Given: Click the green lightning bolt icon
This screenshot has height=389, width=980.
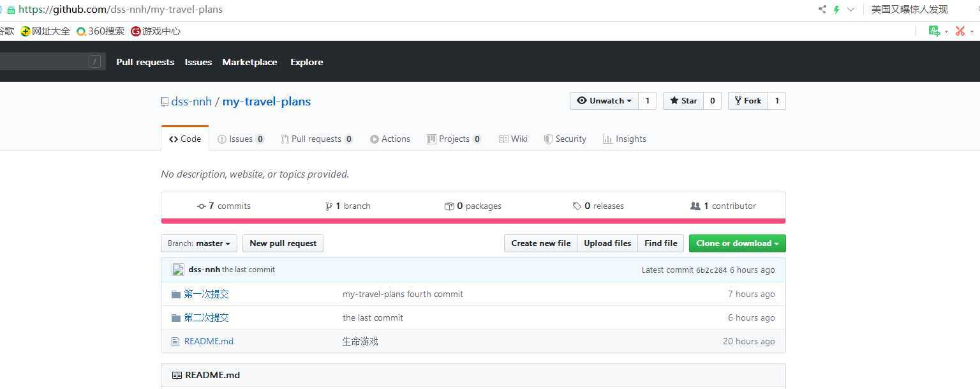Looking at the screenshot, I should coord(836,10).
